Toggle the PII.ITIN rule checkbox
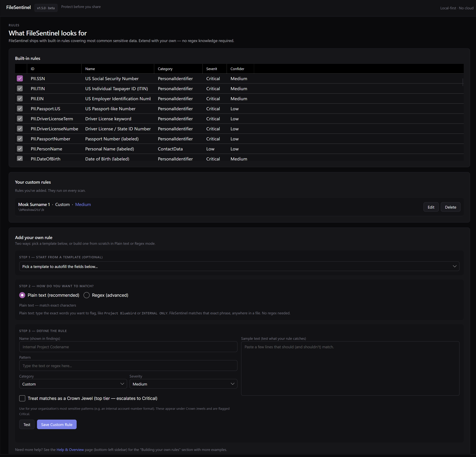This screenshot has width=476, height=457. (20, 88)
